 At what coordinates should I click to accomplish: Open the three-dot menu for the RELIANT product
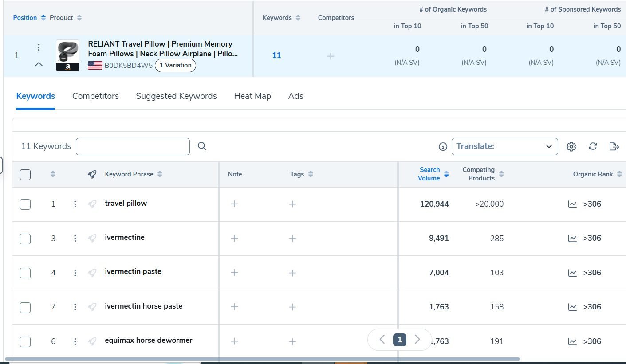pyautogui.click(x=39, y=47)
